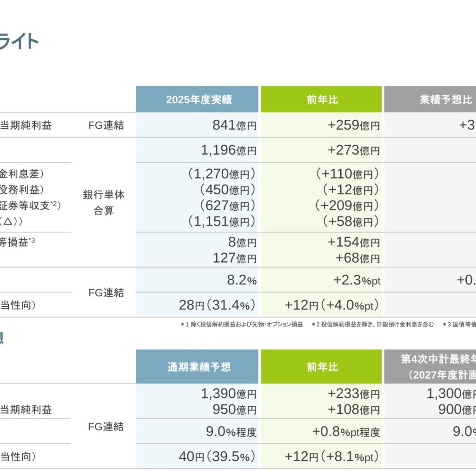Screen dimensions: 476x476
Task: Click the 28円(31.4%) dividend value
Action: click(x=218, y=305)
